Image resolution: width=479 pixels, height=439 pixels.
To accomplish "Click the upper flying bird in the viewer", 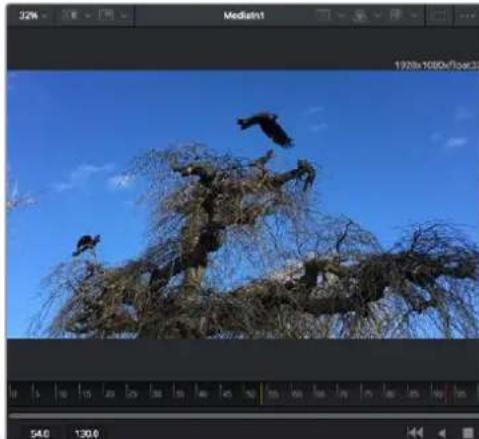I will [x=266, y=129].
